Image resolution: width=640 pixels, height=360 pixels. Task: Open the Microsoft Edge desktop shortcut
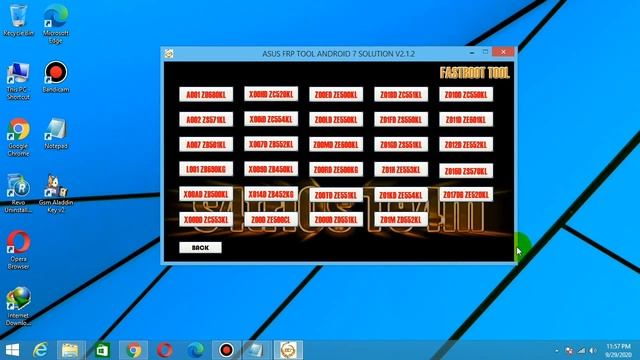[x=56, y=23]
